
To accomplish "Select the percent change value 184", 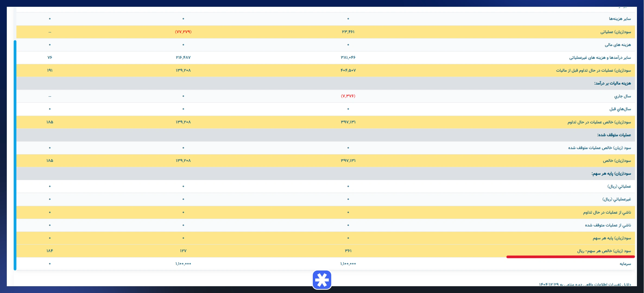I will pyautogui.click(x=50, y=251).
